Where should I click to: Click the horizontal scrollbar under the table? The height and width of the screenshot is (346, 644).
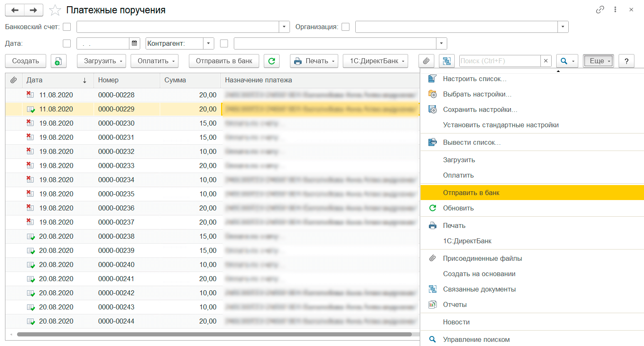pos(214,334)
